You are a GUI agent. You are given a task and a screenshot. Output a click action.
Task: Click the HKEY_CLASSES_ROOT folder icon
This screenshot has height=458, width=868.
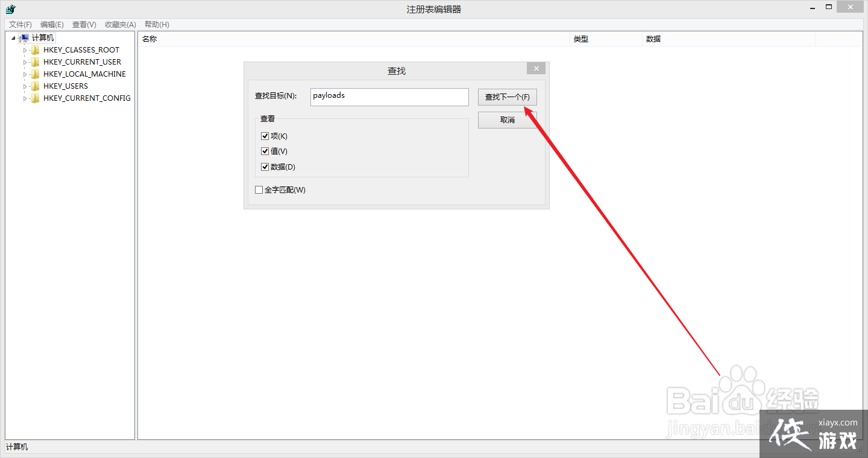36,50
